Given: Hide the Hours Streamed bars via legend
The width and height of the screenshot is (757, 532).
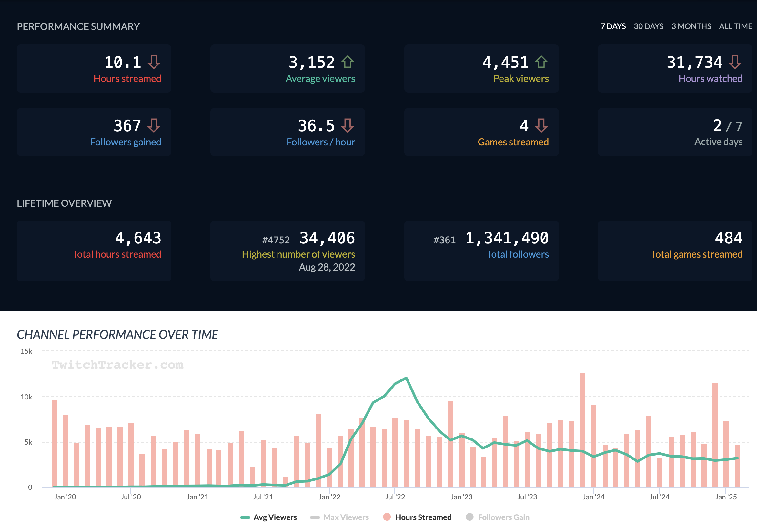Looking at the screenshot, I should [423, 517].
